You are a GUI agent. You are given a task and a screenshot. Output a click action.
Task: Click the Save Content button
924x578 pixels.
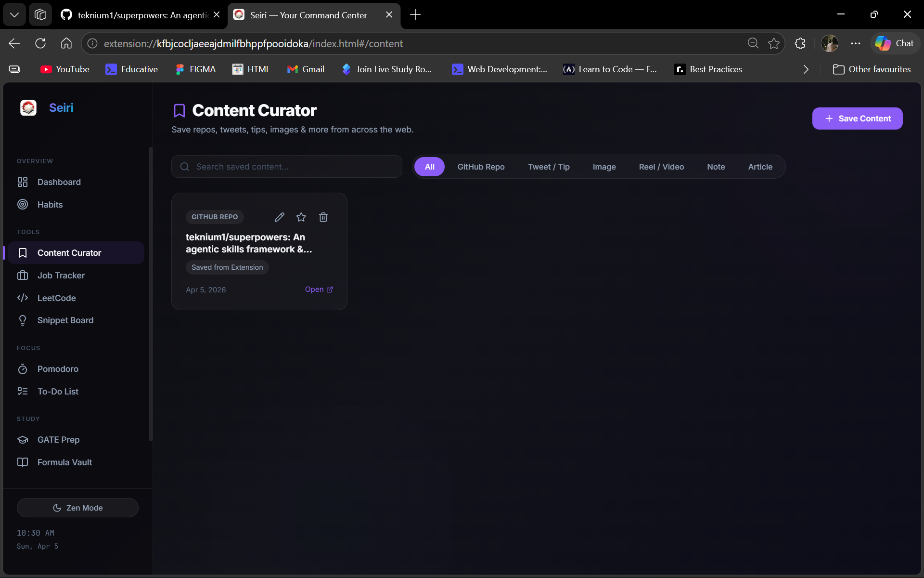point(857,118)
